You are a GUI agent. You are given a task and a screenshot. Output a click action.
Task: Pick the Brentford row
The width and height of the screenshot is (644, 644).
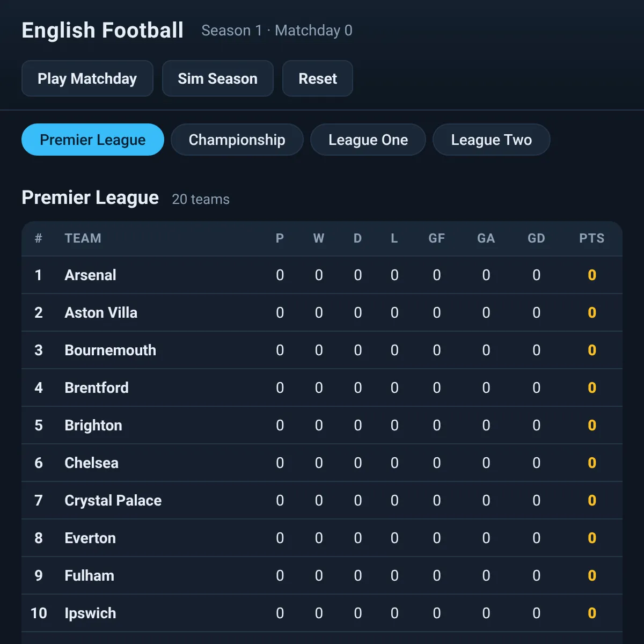(x=322, y=387)
